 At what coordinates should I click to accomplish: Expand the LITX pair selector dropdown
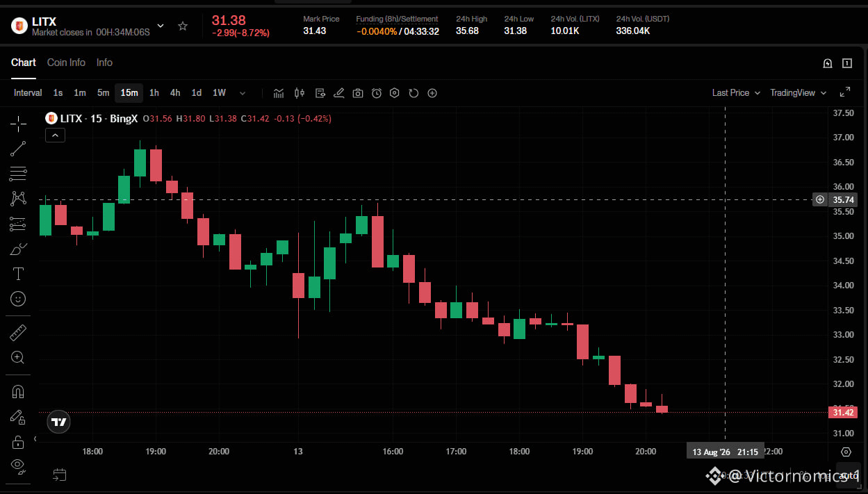(x=161, y=26)
